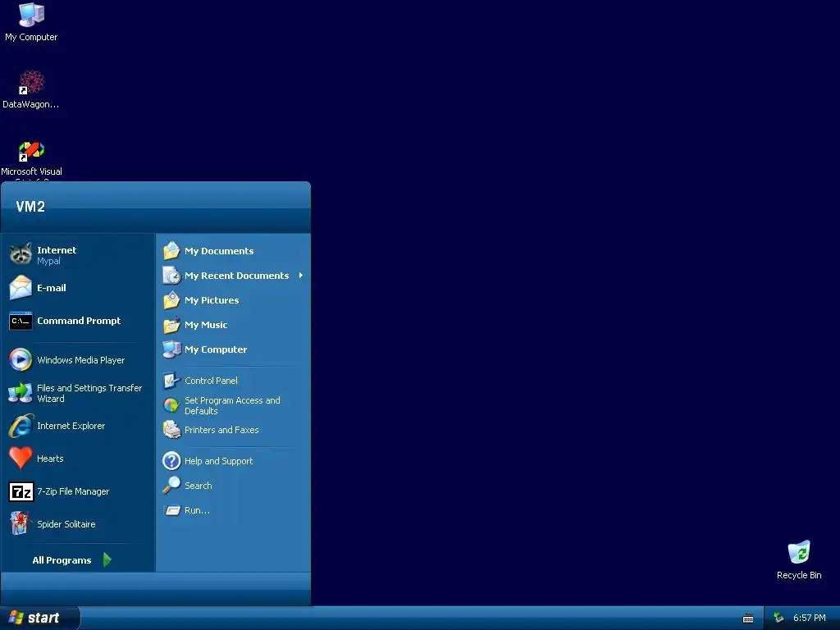Click the 7-Zip File Manager label
840x630 pixels.
click(x=73, y=491)
